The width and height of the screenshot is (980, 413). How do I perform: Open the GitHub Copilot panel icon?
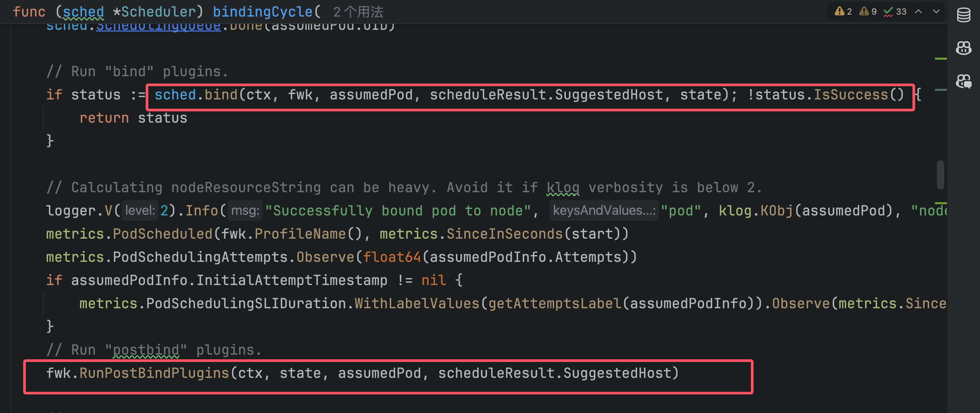point(963,48)
